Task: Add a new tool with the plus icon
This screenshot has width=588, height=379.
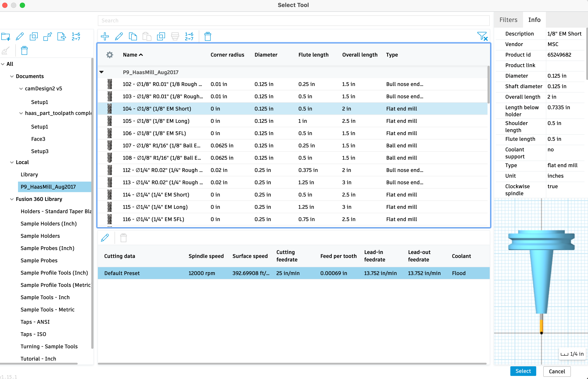Action: point(105,36)
